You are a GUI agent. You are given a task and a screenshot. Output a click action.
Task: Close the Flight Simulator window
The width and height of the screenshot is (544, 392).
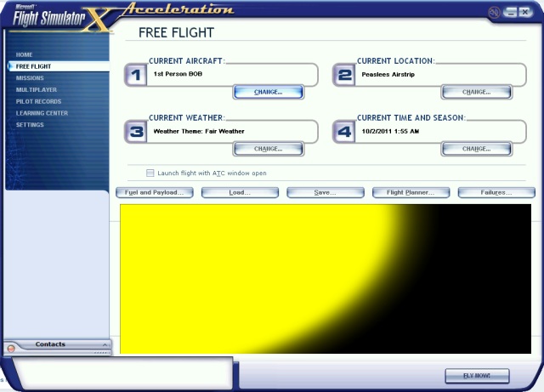525,13
